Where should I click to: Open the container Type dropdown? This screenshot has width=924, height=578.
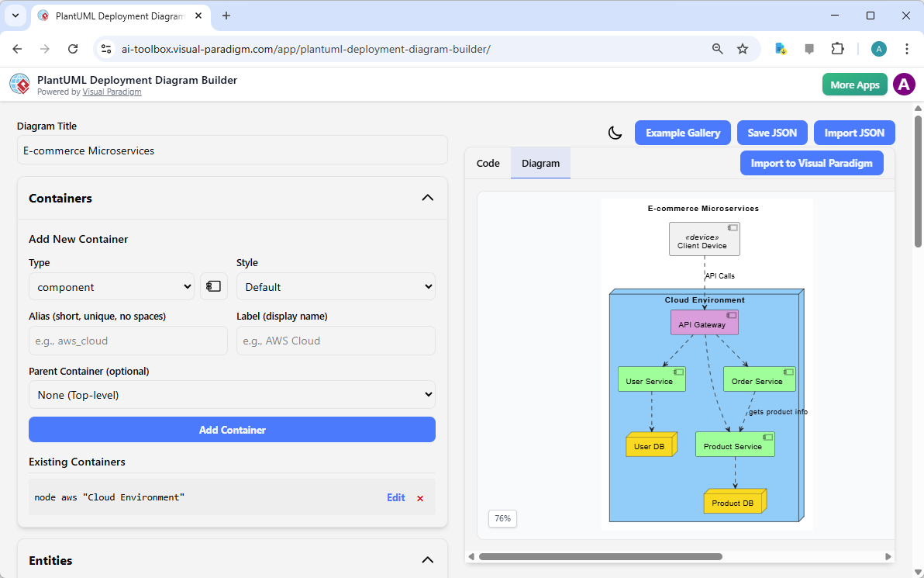click(111, 286)
